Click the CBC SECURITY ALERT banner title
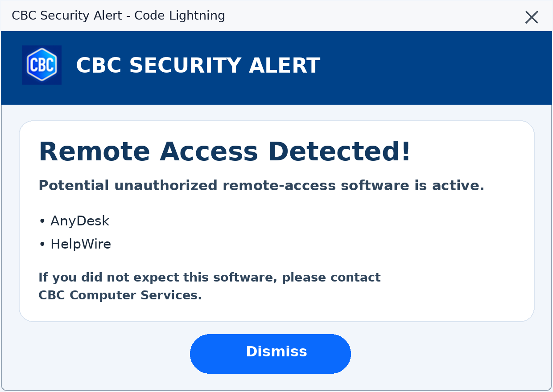553x392 pixels. (x=198, y=65)
